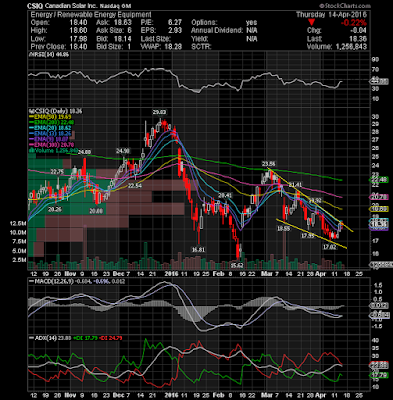Image resolution: width=393 pixels, height=400 pixels.
Task: Select the VWAP value 18.28
Action: coord(174,47)
